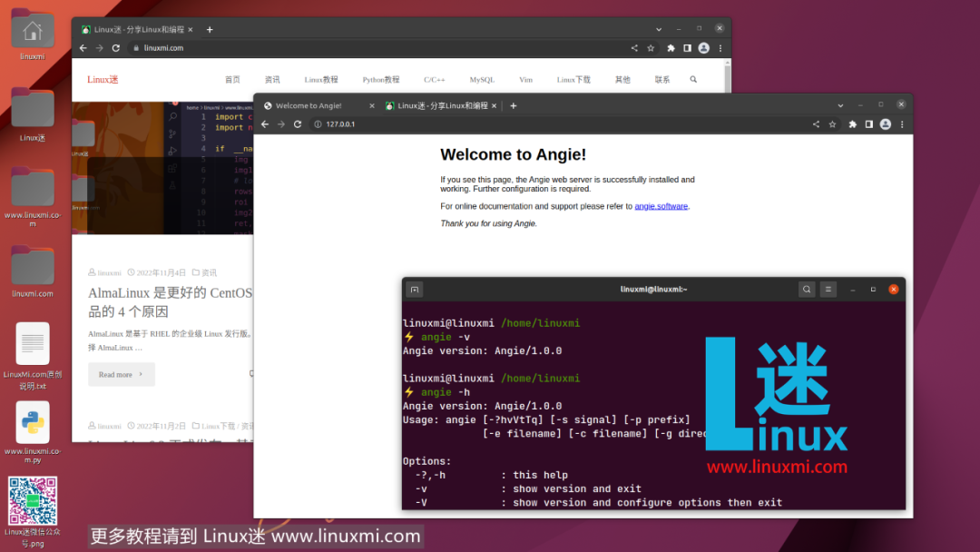Open the Linux迷微信公众号.png QR image
The height and width of the screenshot is (552, 980).
point(33,511)
